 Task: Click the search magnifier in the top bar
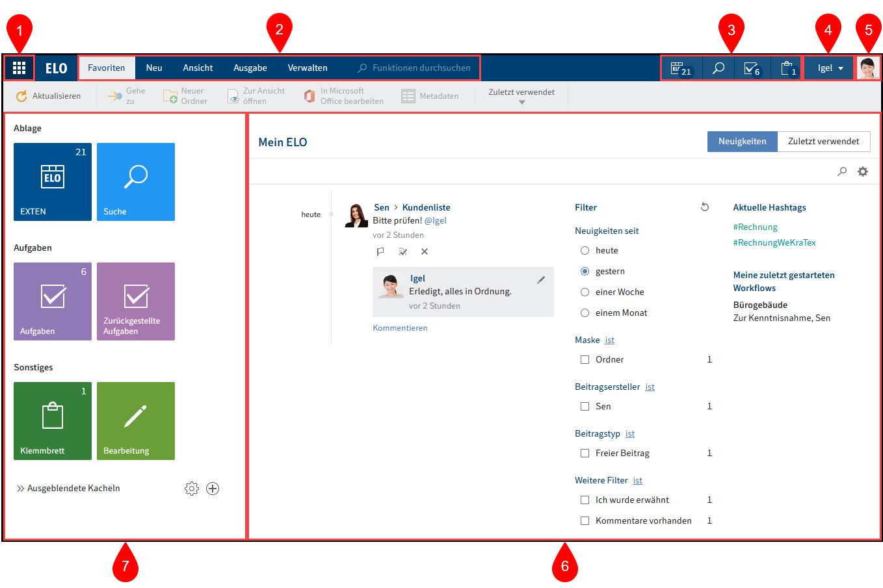click(x=718, y=68)
